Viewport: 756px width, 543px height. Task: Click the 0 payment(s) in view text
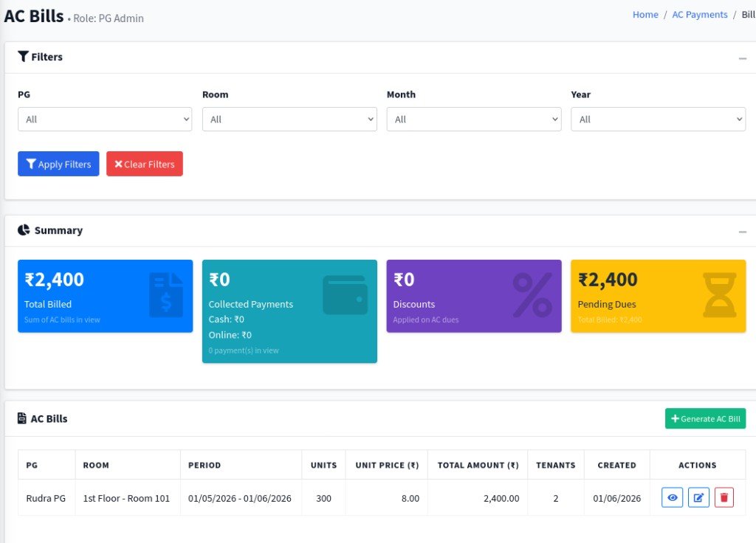pos(244,350)
